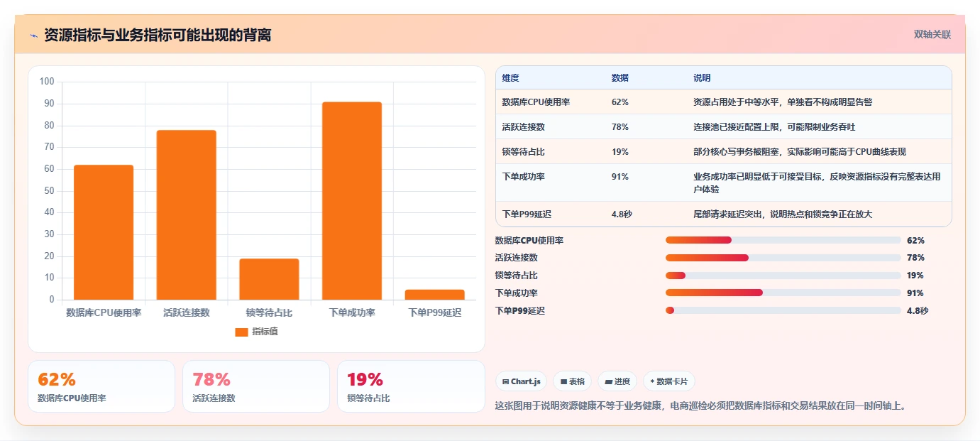This screenshot has height=441, width=980.
Task: Click the 62% progress value label
Action: [x=915, y=240]
